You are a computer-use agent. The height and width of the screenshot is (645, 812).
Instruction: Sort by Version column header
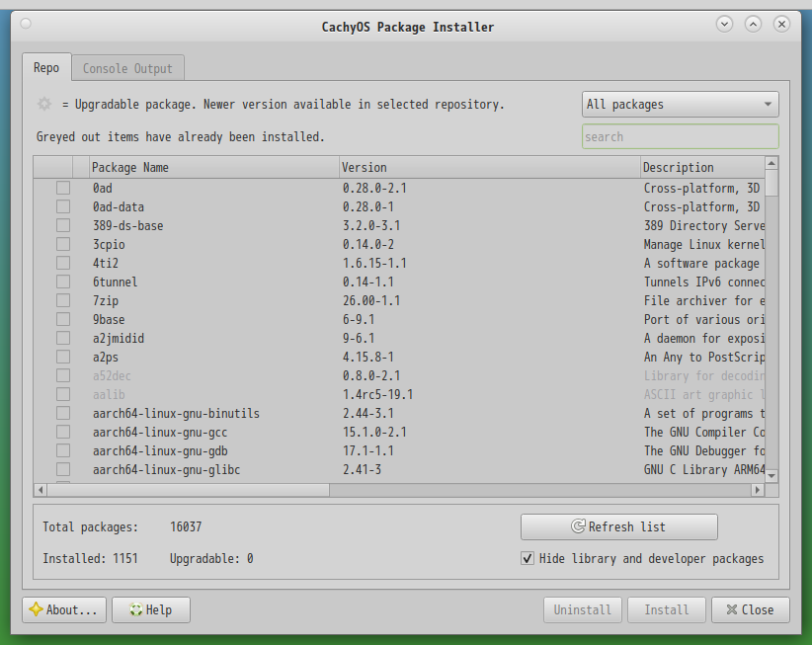tap(489, 167)
